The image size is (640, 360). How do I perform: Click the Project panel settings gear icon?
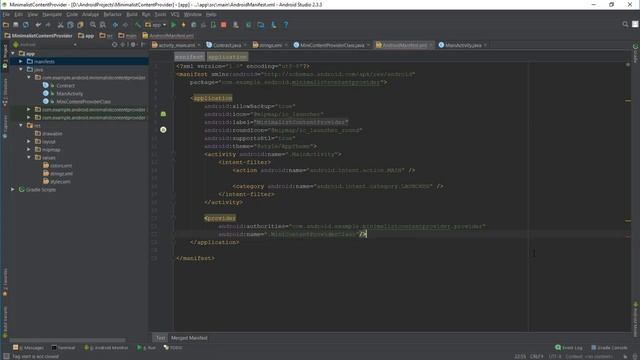point(133,44)
